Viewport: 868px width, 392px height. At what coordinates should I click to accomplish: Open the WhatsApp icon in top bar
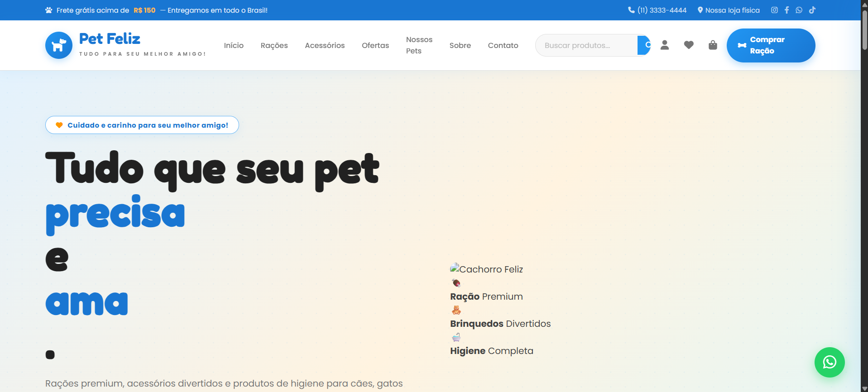tap(799, 10)
